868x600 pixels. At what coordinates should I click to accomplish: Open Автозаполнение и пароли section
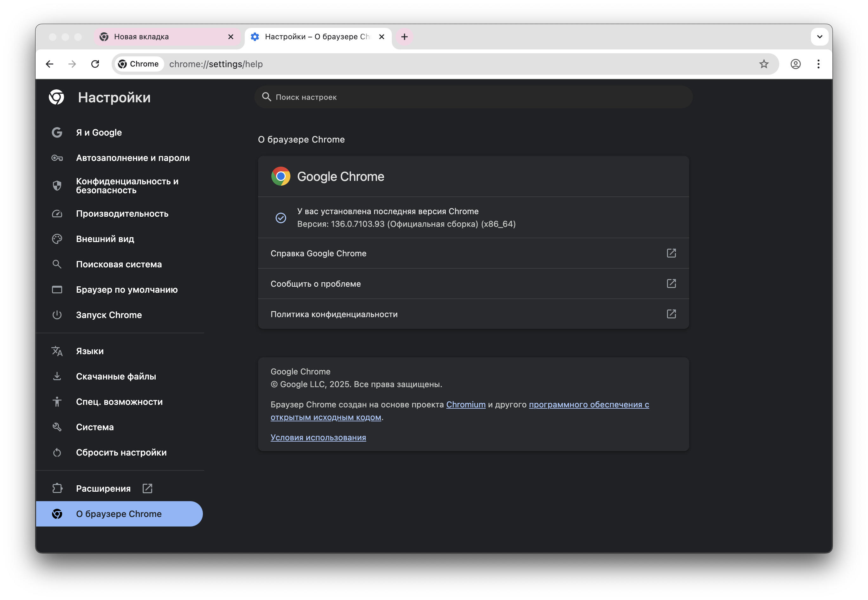pyautogui.click(x=133, y=158)
